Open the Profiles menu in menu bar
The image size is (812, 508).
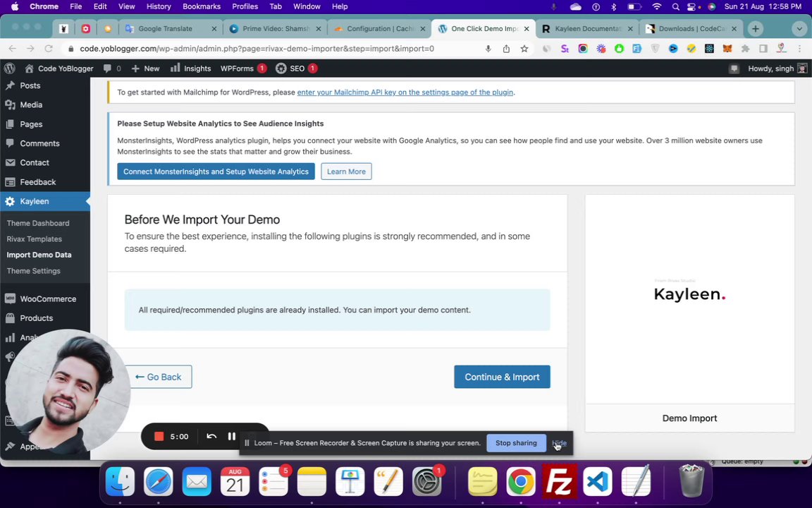(245, 7)
